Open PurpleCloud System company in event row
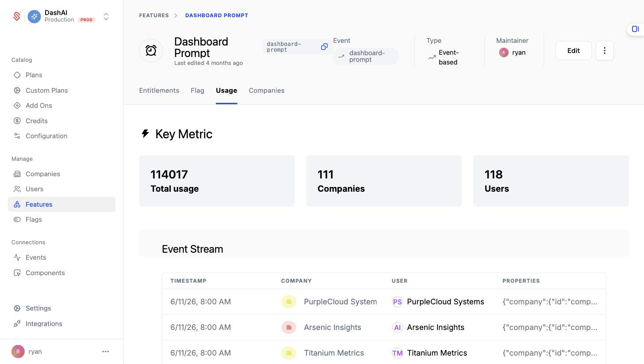 tap(329, 302)
